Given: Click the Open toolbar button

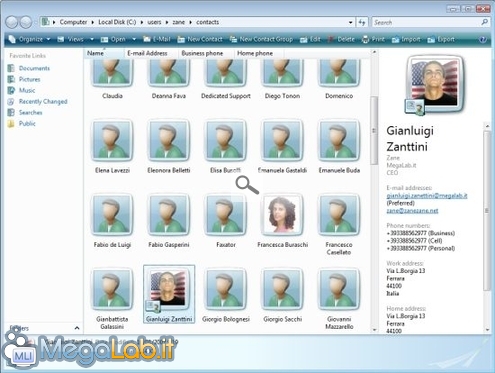Looking at the screenshot, I should [113, 39].
